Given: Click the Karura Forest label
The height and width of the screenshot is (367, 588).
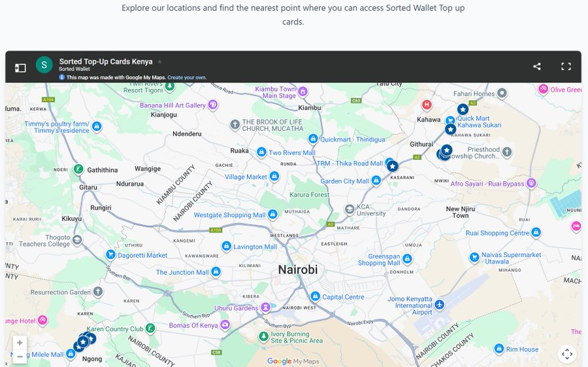Looking at the screenshot, I should 310,194.
